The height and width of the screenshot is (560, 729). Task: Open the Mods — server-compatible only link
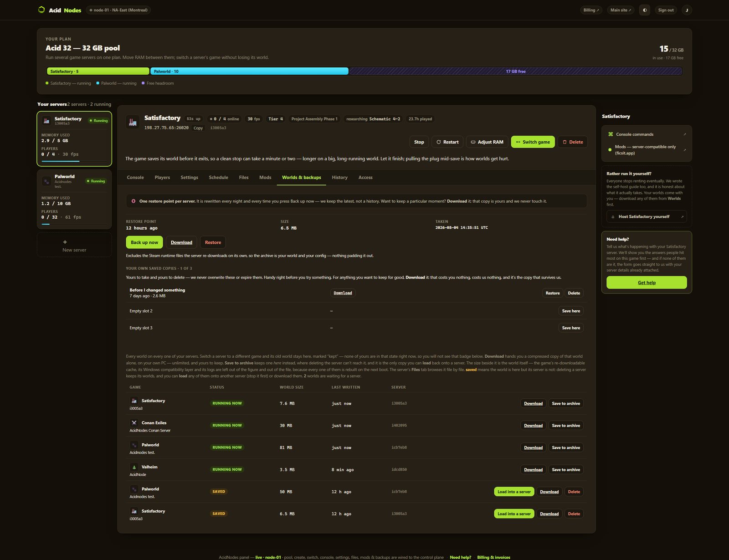(x=647, y=150)
